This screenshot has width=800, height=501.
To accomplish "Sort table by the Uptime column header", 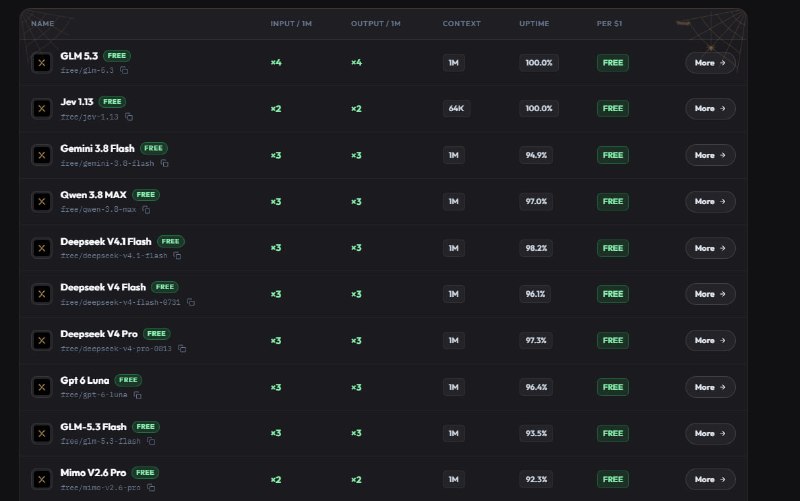I will [x=534, y=23].
